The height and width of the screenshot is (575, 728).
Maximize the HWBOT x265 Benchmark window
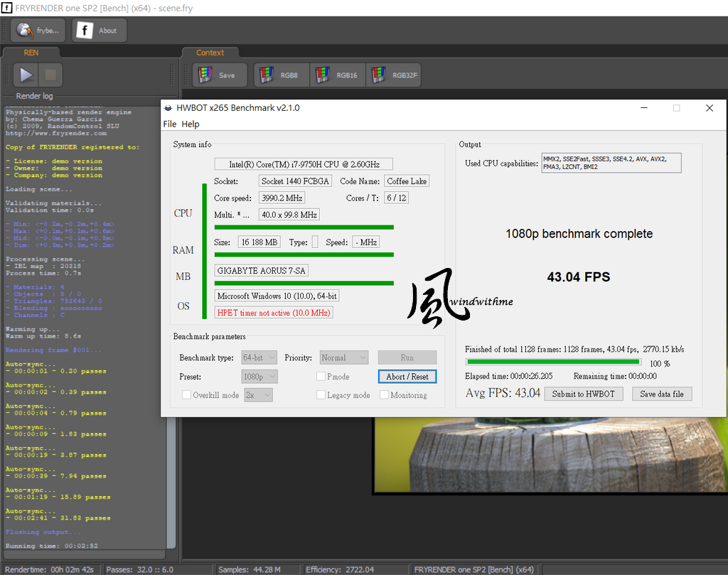coord(677,108)
